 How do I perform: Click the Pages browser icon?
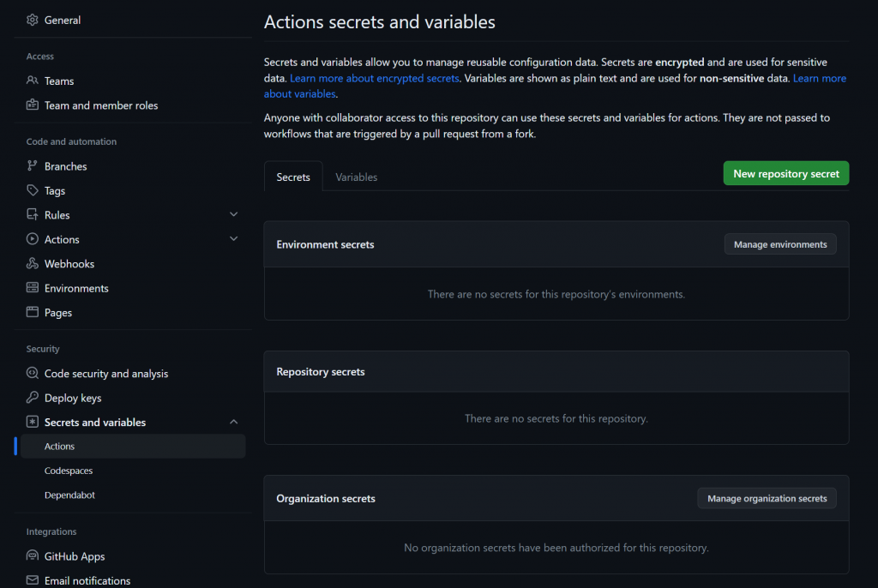pos(33,313)
